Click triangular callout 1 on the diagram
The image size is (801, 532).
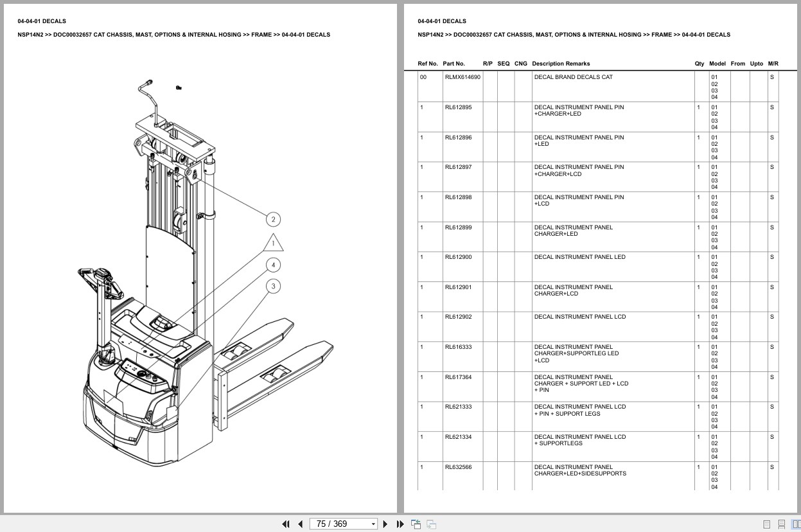(x=274, y=244)
